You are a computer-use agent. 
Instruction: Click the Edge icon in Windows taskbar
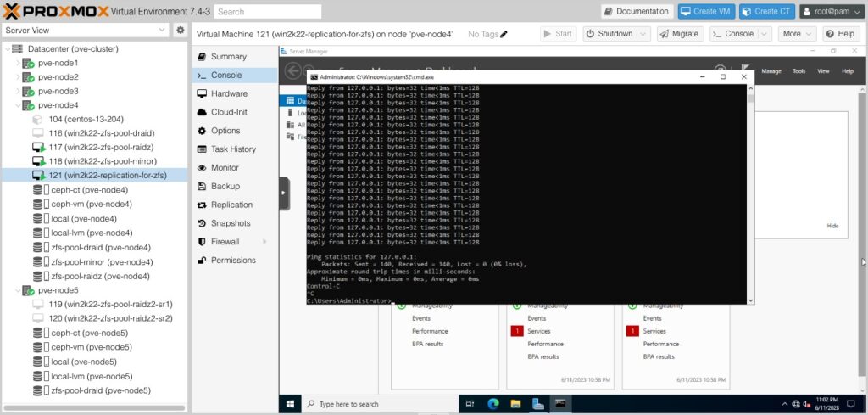(x=493, y=404)
